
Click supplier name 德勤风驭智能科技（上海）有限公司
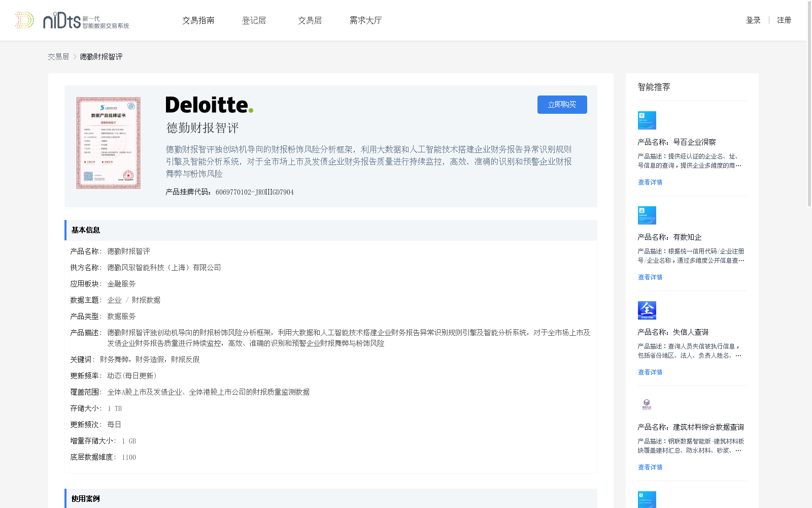164,268
